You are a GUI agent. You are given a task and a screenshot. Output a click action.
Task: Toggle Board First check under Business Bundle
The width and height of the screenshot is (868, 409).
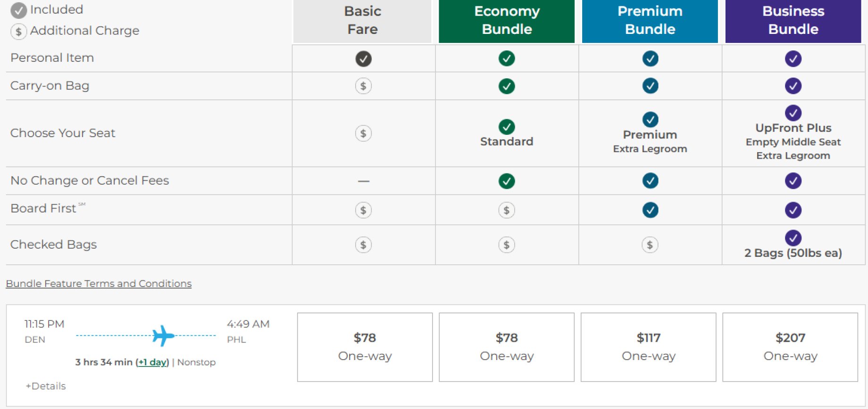coord(793,210)
